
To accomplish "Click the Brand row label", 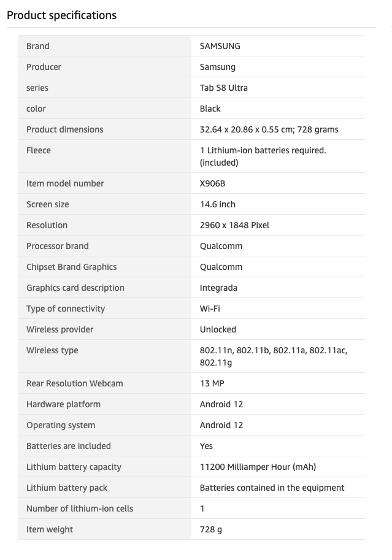I will (38, 46).
